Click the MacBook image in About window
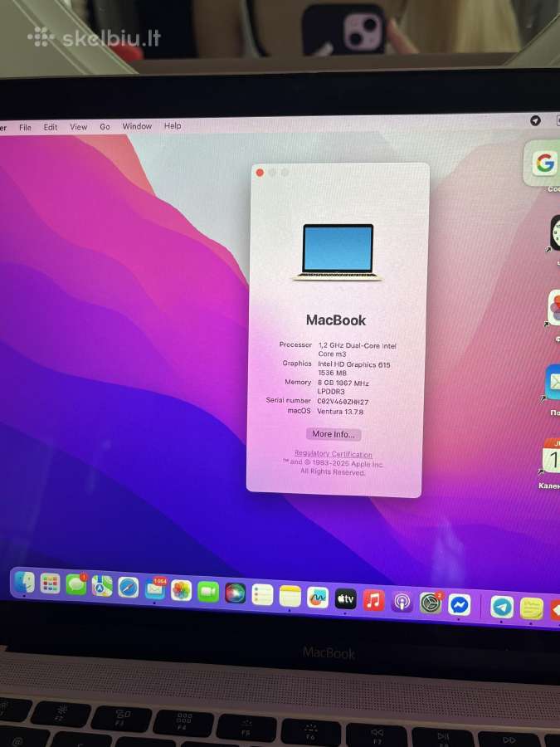 [338, 252]
